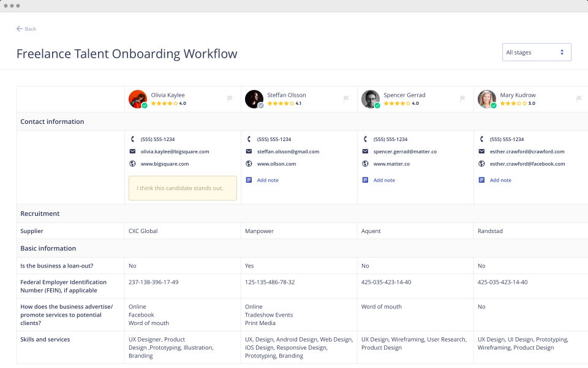
Task: Click the globe icon beside www.matter.co
Action: (x=365, y=164)
